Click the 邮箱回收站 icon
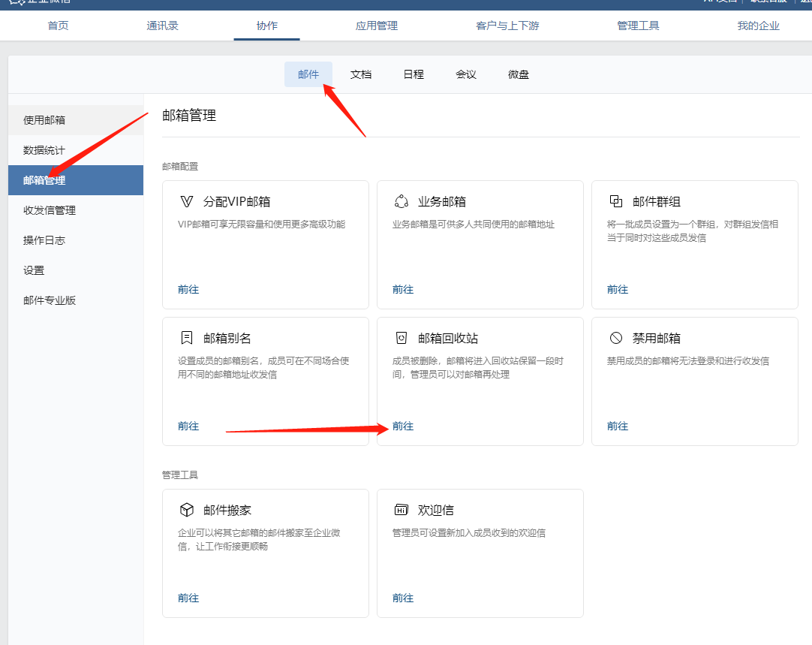 [401, 338]
